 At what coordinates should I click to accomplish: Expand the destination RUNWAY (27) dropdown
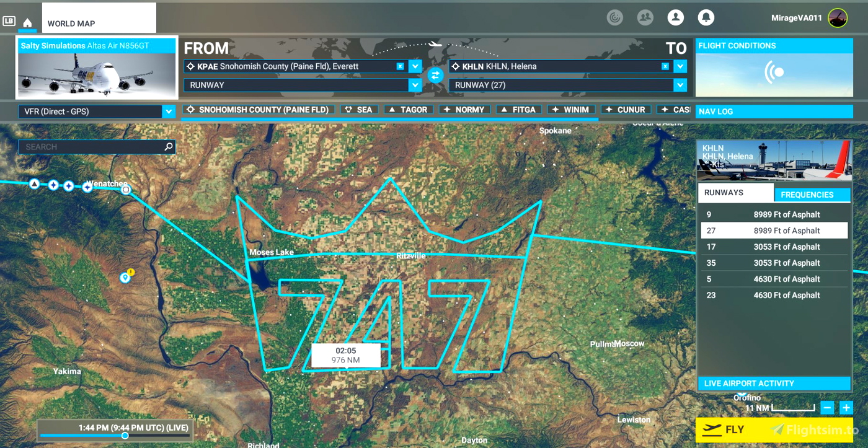click(x=680, y=85)
